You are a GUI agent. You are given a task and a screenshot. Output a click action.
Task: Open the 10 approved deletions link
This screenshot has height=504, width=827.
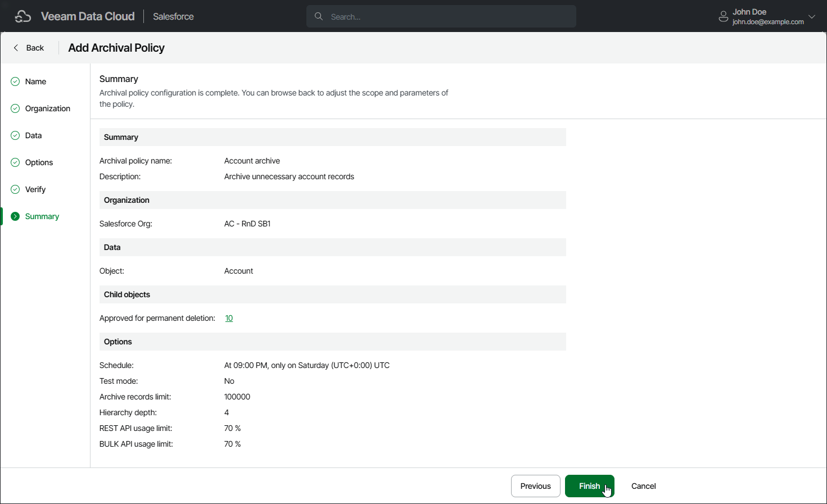pyautogui.click(x=229, y=318)
